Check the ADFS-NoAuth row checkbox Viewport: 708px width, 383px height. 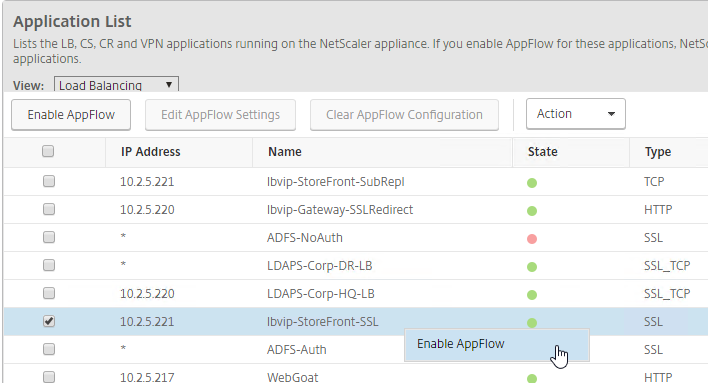[49, 237]
